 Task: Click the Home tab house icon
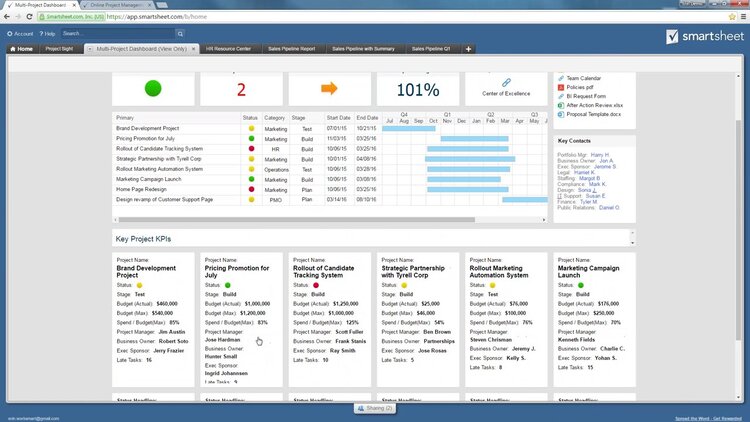[x=13, y=49]
